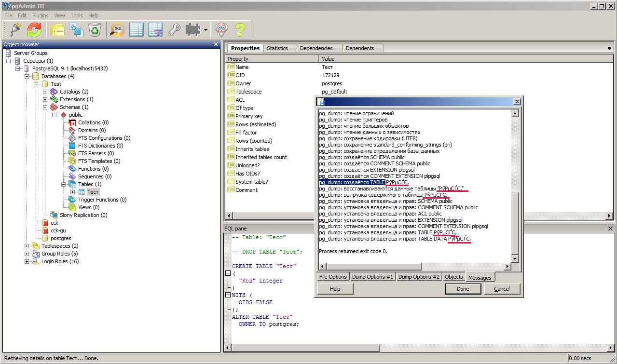Expand the Tablespaces (2) node
This screenshot has height=364, width=617.
coord(27,246)
